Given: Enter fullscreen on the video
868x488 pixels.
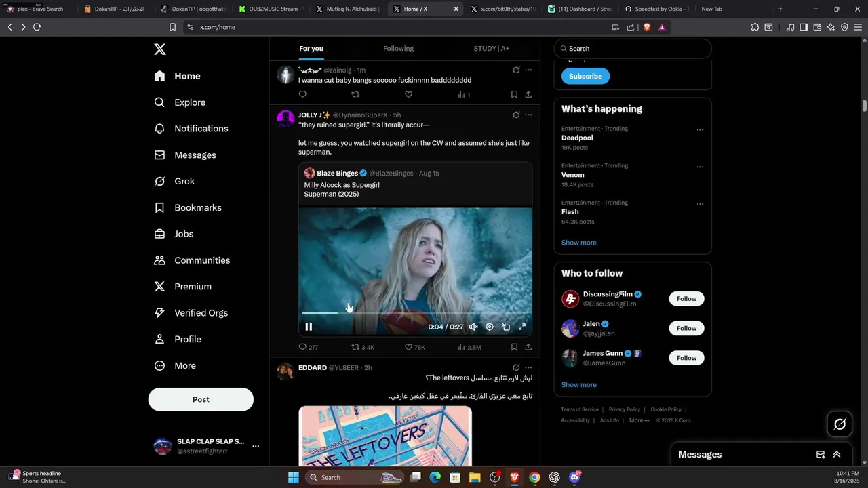Looking at the screenshot, I should coord(522,327).
